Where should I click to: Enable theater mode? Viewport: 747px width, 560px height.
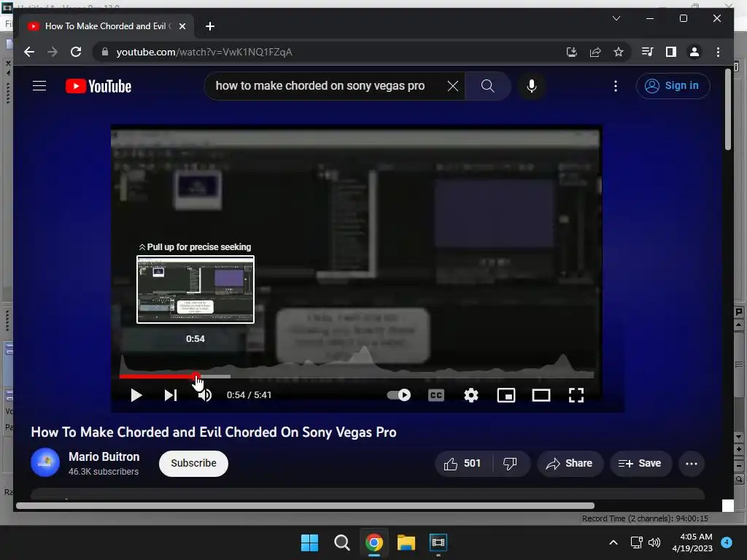[x=541, y=394]
